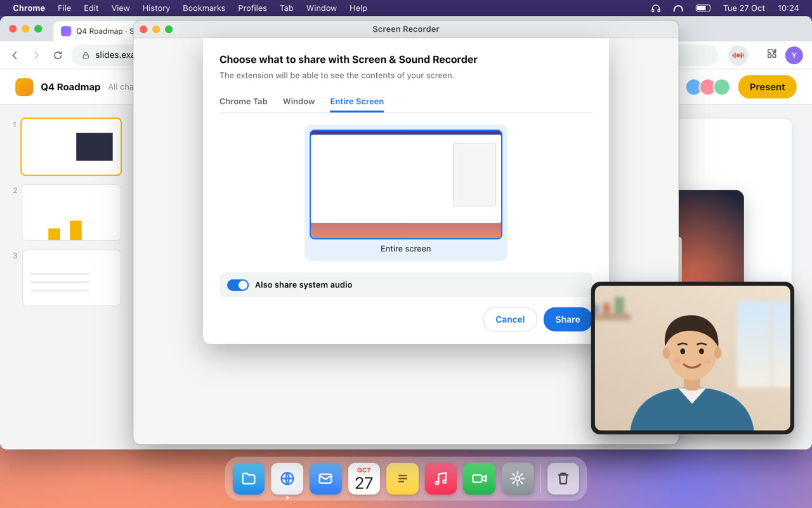Open the History menu in menu bar
812x508 pixels.
point(156,8)
